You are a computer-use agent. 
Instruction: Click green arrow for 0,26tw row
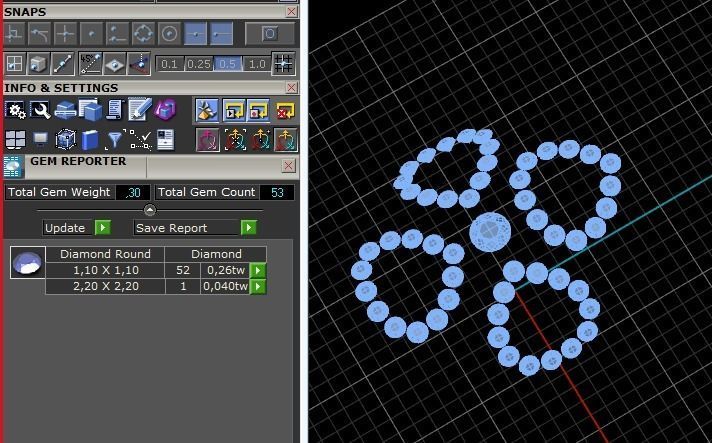258,271
